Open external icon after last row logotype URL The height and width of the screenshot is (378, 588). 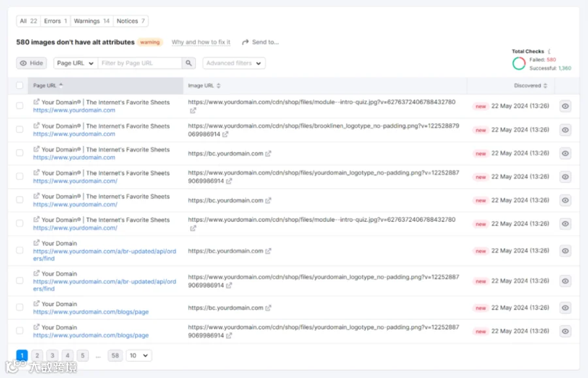tap(229, 336)
